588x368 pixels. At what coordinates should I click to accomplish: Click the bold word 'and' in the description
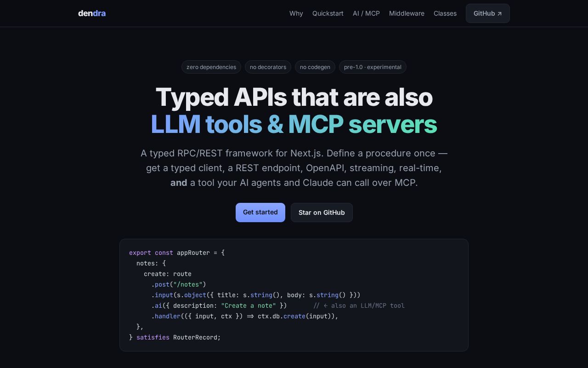(179, 183)
